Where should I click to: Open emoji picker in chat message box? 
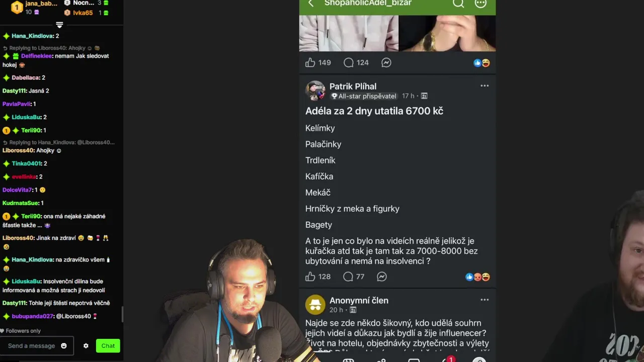pyautogui.click(x=64, y=346)
